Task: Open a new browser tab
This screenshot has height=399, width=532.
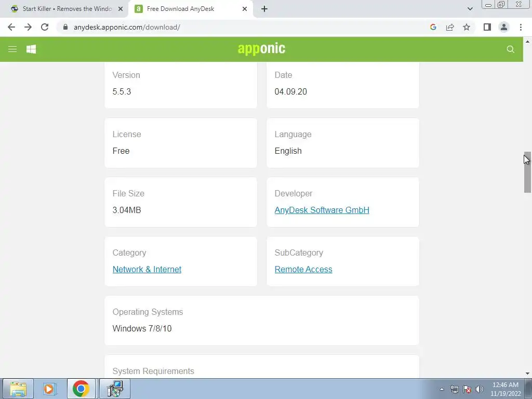Action: 264,9
